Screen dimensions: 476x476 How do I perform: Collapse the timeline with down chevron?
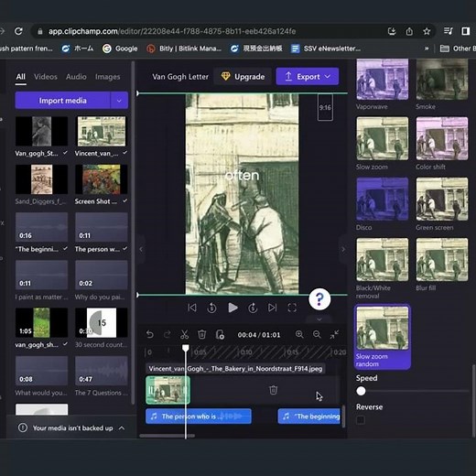(319, 319)
